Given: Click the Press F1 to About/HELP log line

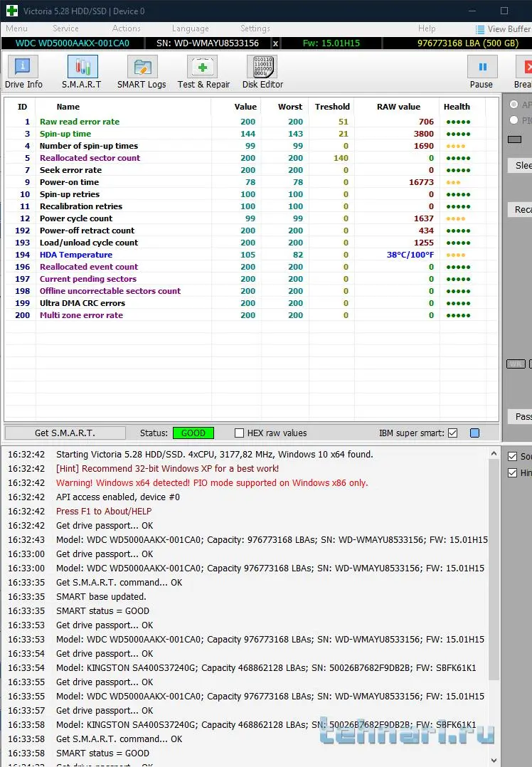Looking at the screenshot, I should coord(104,511).
